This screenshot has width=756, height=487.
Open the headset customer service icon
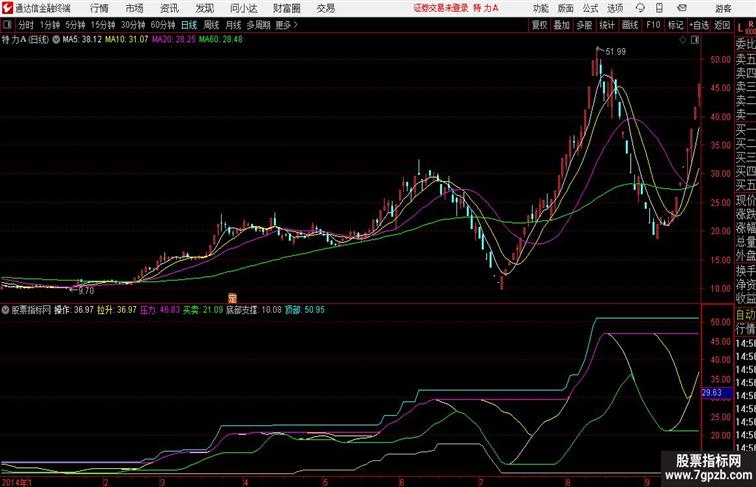pyautogui.click(x=640, y=8)
